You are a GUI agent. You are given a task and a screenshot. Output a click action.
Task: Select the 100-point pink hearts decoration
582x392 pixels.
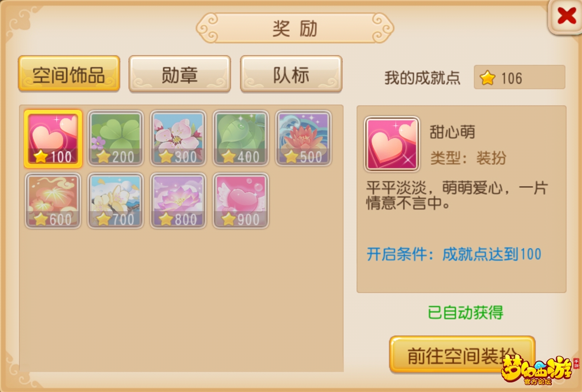coord(53,139)
